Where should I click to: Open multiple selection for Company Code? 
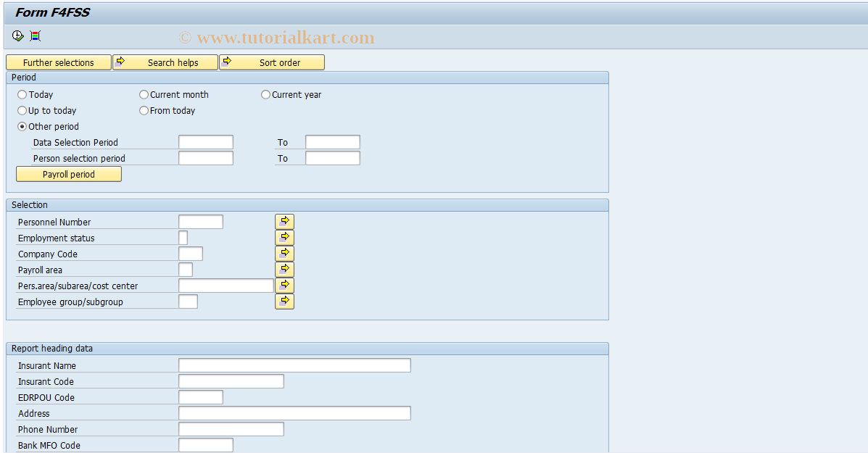tap(284, 254)
